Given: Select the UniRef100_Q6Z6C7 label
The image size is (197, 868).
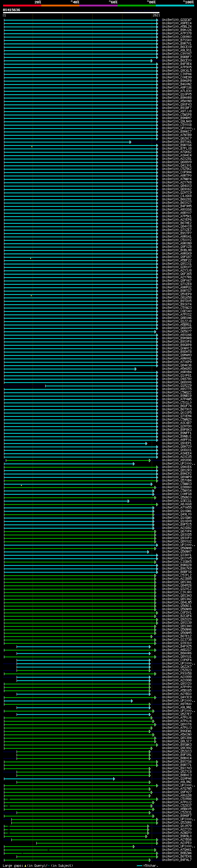Looking at the screenshot, I should tap(177, 139).
